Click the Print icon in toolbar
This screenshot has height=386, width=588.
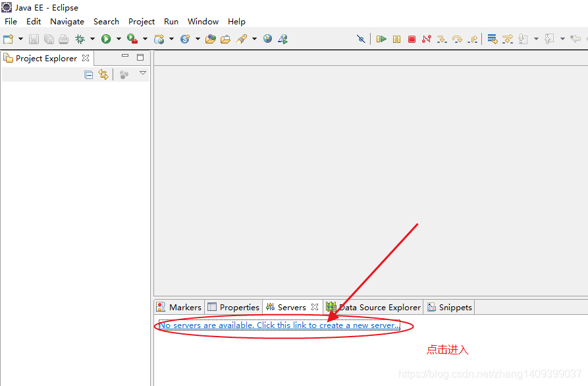coord(64,39)
